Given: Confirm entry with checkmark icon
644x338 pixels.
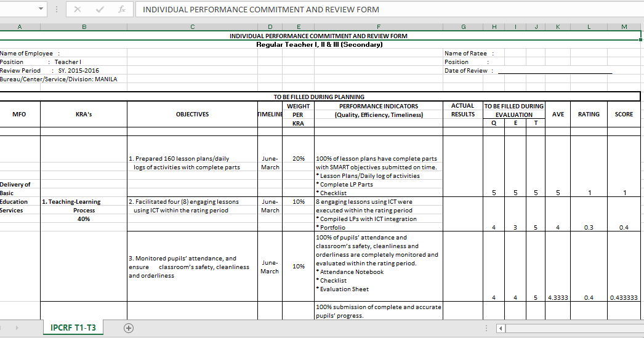Looking at the screenshot, I should [x=100, y=9].
